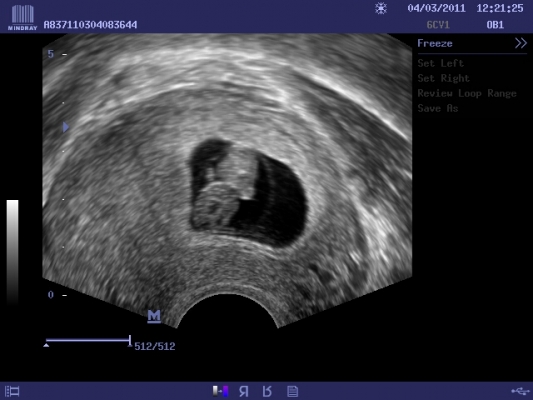Click Save As in the menu
The width and height of the screenshot is (533, 400).
click(x=438, y=108)
